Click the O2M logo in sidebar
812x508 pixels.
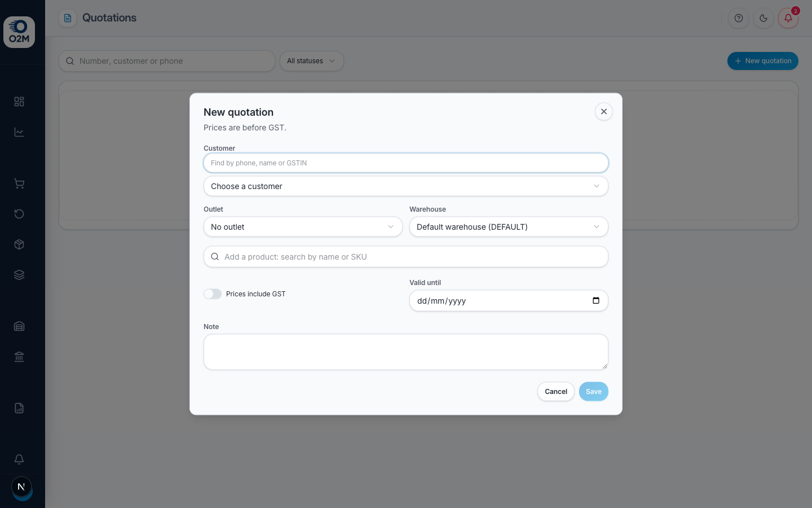pyautogui.click(x=19, y=32)
